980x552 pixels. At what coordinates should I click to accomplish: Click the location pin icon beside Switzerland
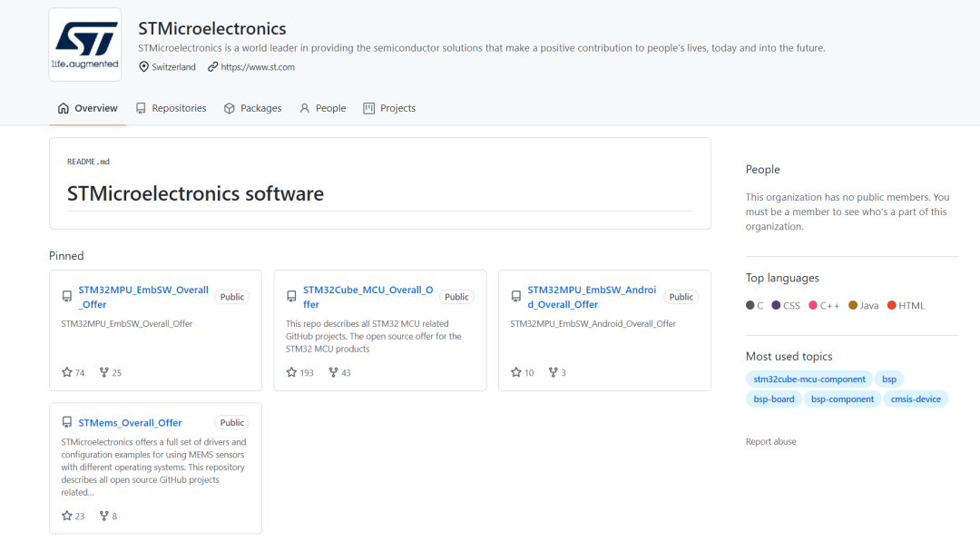click(x=143, y=67)
